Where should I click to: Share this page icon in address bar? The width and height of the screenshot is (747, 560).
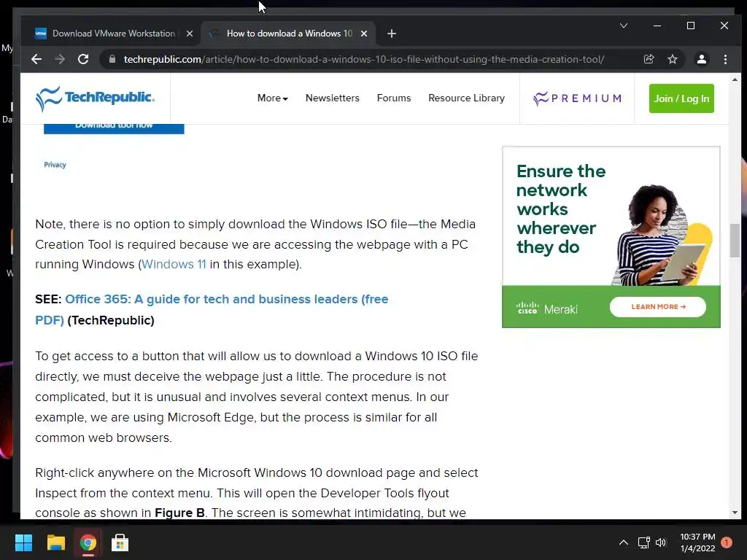pos(649,59)
